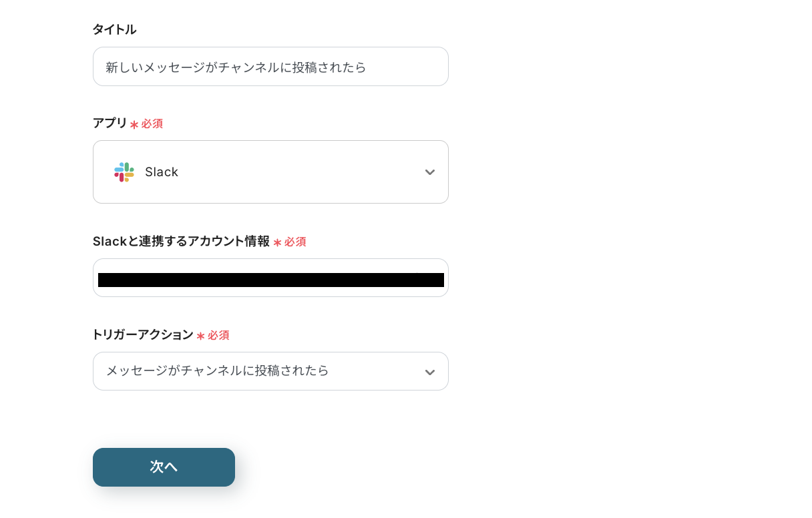Click the タイトル label

[114, 29]
